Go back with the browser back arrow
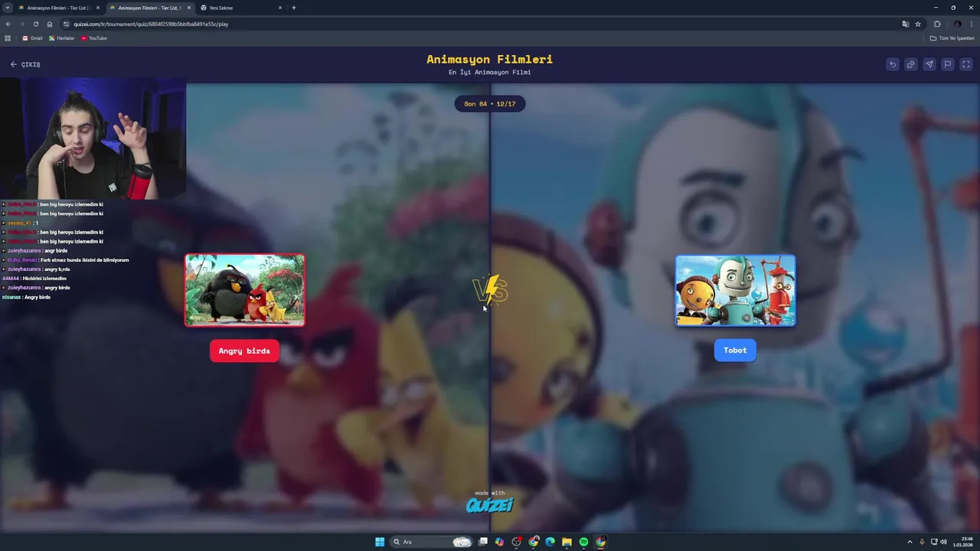The width and height of the screenshot is (980, 551). point(8,24)
